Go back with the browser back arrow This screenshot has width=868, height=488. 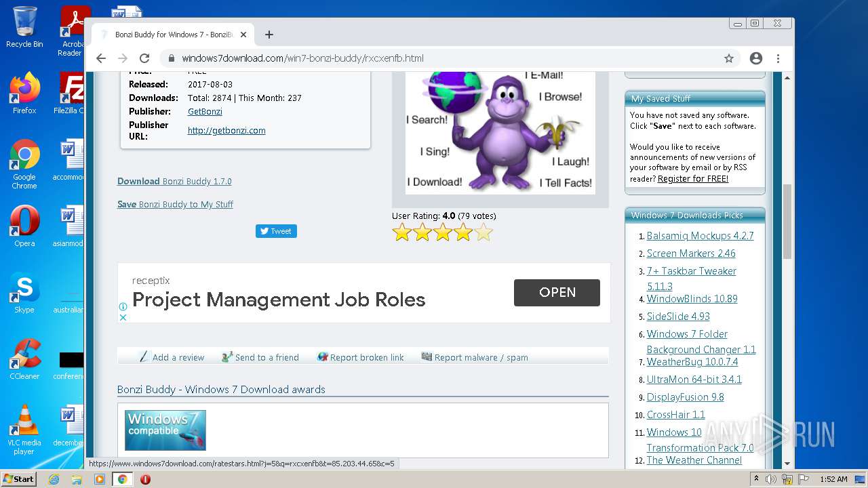[101, 58]
